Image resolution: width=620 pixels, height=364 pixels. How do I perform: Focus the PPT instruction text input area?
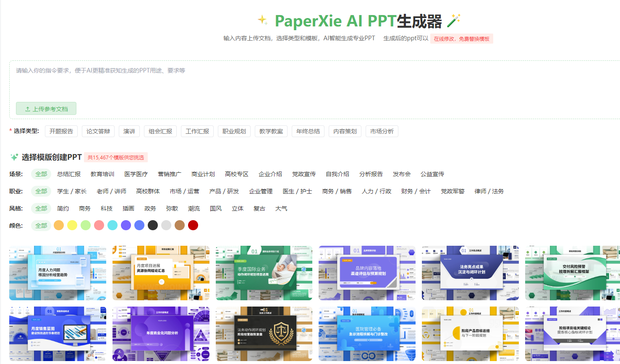click(x=294, y=82)
